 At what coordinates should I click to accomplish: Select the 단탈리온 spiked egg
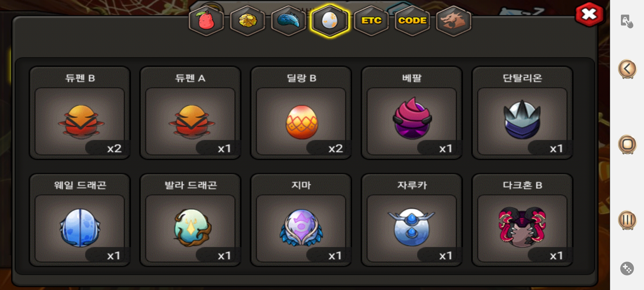[522, 113]
